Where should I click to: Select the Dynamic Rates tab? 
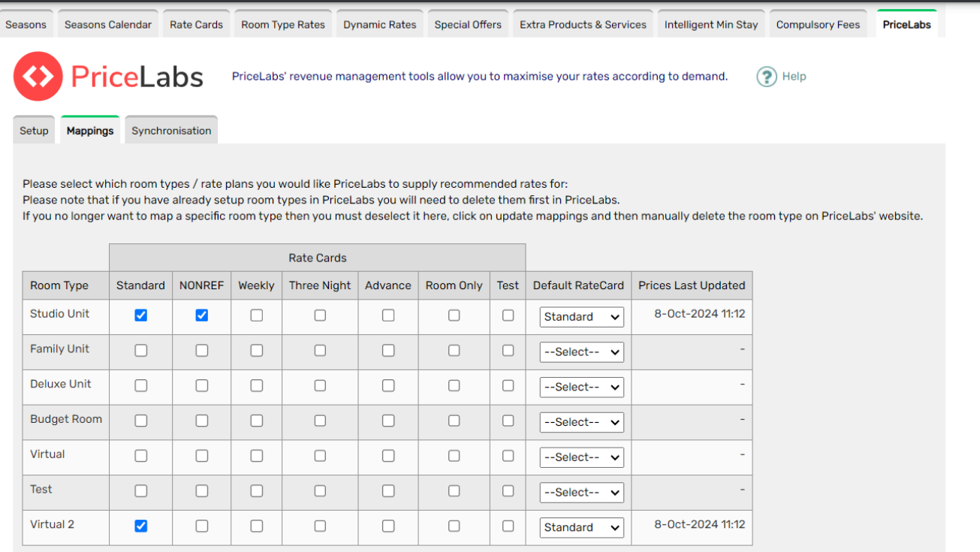[x=380, y=24]
